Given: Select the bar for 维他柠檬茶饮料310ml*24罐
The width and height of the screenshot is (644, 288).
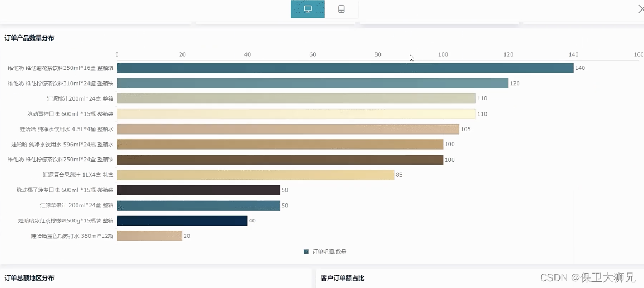Looking at the screenshot, I should [313, 83].
